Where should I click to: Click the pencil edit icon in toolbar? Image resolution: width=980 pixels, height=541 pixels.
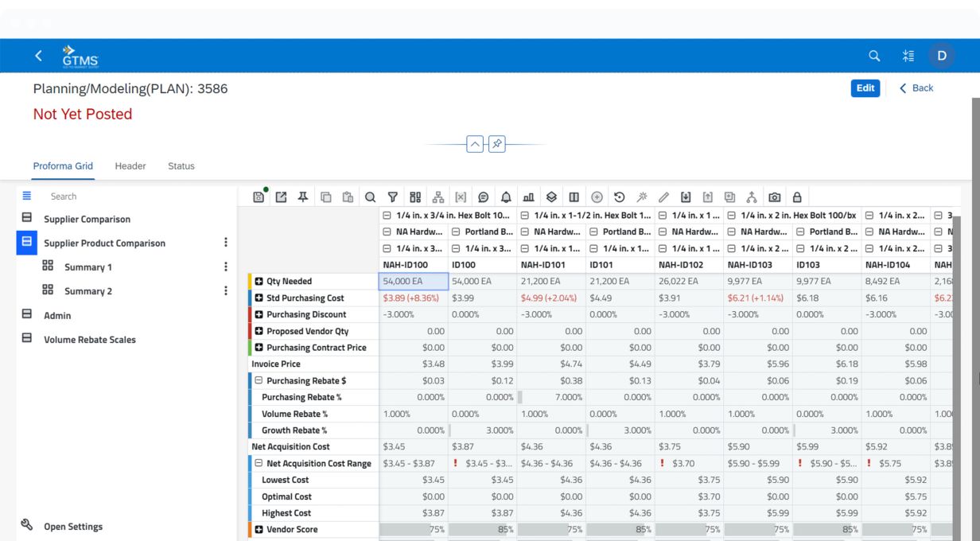point(663,197)
